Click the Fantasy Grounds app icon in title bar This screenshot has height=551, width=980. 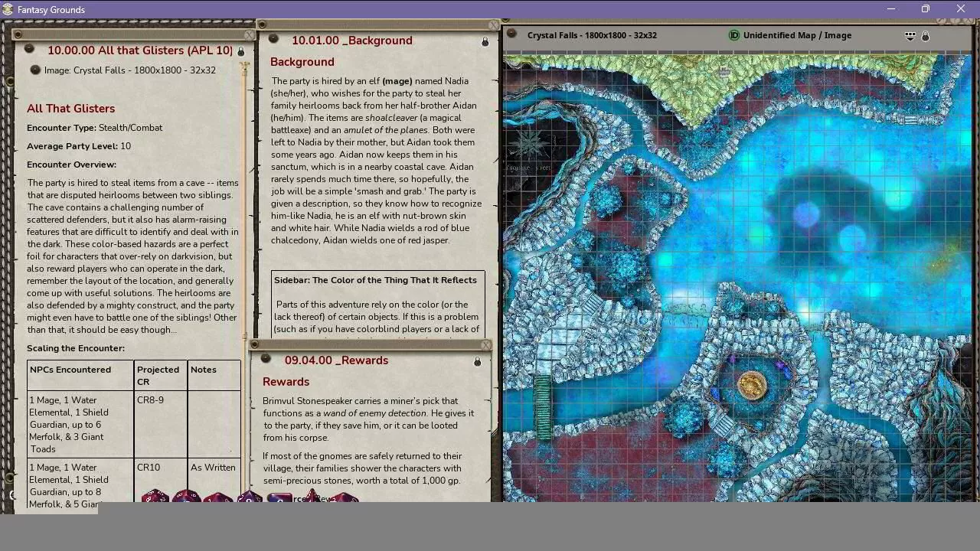(8, 9)
